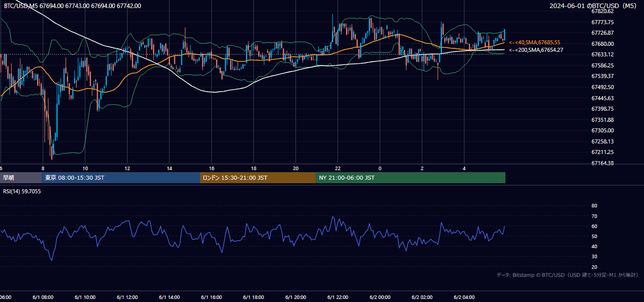Image resolution: width=644 pixels, height=302 pixels.
Task: Select the 早朝 session bar
Action: (x=21, y=178)
